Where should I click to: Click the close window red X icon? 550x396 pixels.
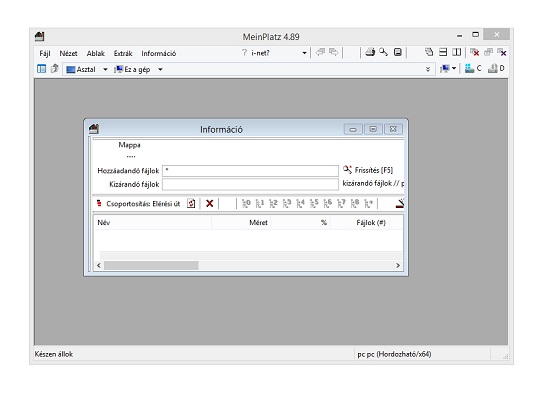475,53
